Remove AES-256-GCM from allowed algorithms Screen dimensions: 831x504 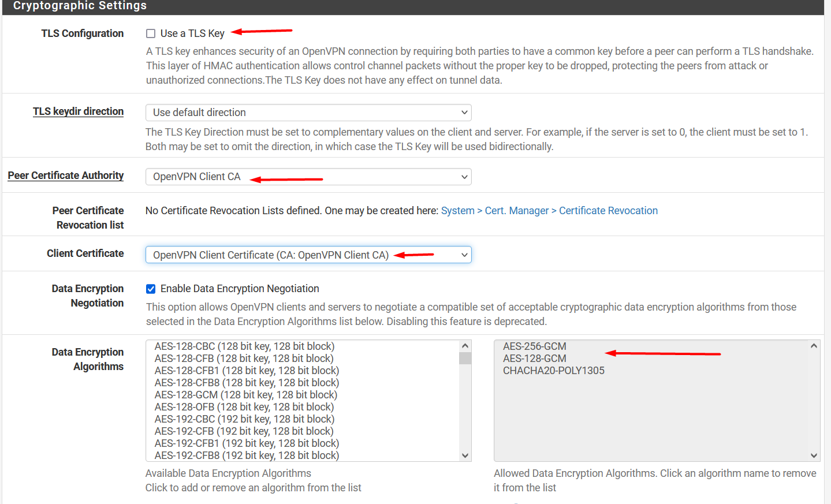tap(534, 346)
